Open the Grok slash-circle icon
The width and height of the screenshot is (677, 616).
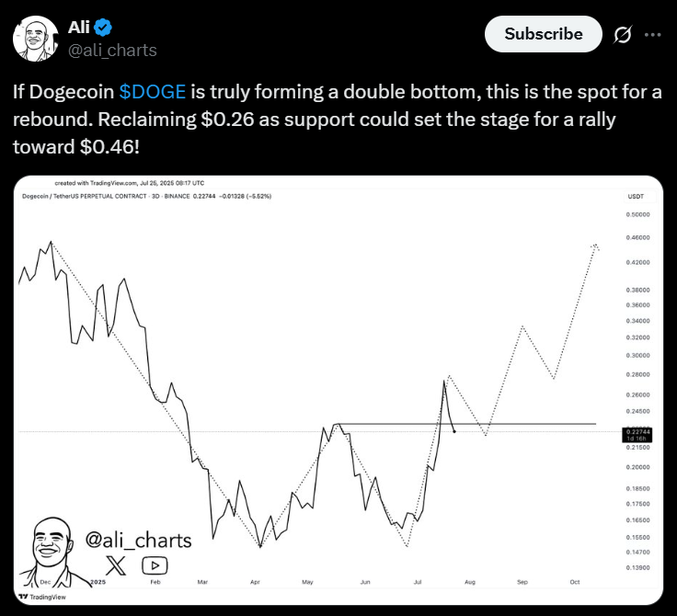point(622,35)
